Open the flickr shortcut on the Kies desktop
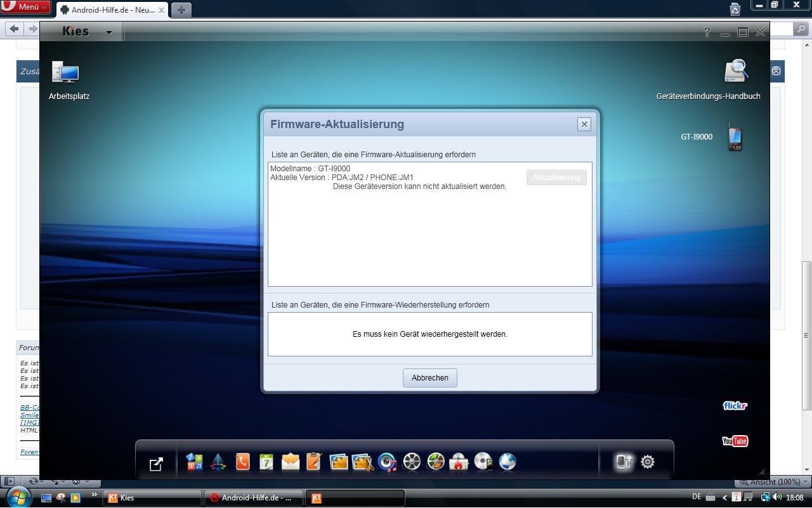This screenshot has height=508, width=812. pyautogui.click(x=735, y=405)
